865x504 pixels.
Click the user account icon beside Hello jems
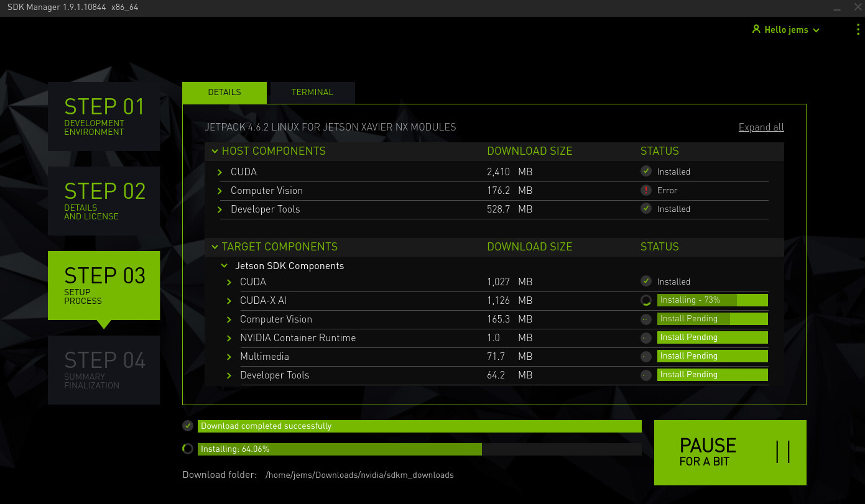coord(756,29)
